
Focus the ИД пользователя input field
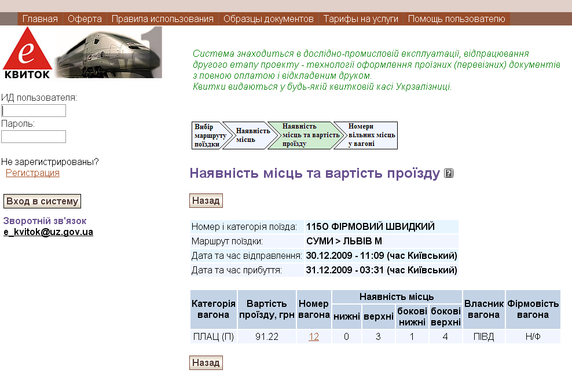pyautogui.click(x=34, y=111)
